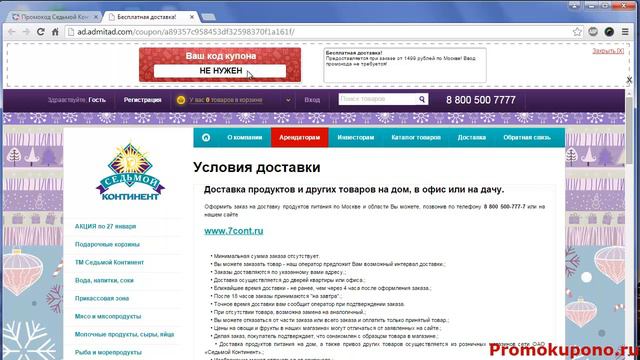Click the search magnifier icon
The image size is (640, 360).
pyautogui.click(x=422, y=99)
